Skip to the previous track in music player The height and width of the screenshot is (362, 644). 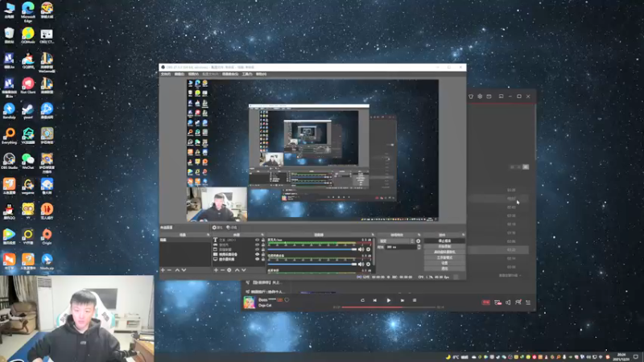374,300
